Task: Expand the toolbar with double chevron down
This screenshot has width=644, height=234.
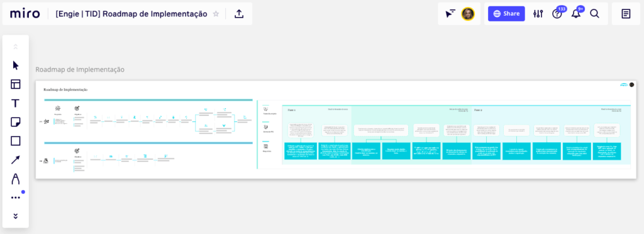Action: (16, 216)
